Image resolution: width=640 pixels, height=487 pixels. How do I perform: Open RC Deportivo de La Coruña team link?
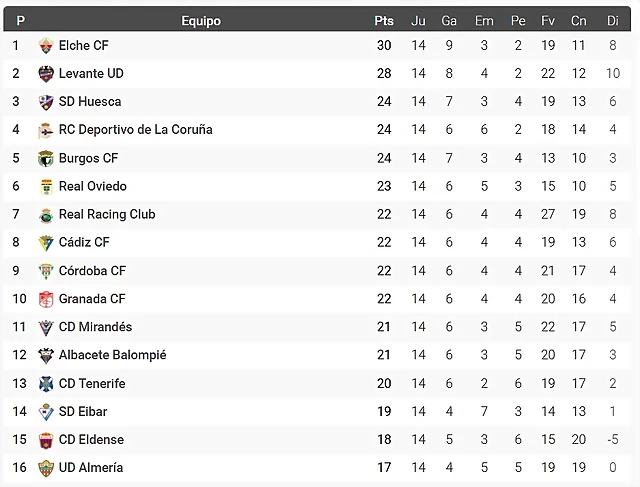tap(136, 130)
